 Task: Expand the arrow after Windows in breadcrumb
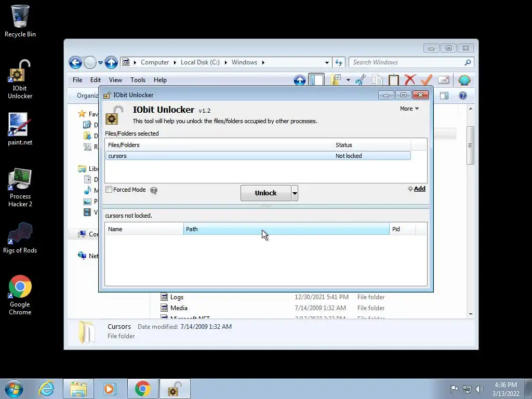click(x=263, y=62)
